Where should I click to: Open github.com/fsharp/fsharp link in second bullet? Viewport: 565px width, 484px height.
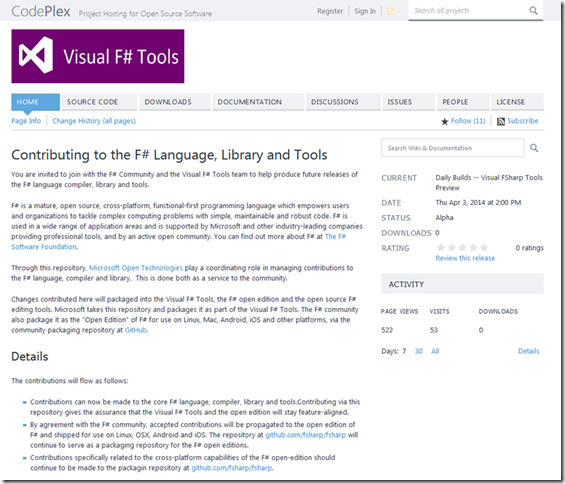point(306,435)
